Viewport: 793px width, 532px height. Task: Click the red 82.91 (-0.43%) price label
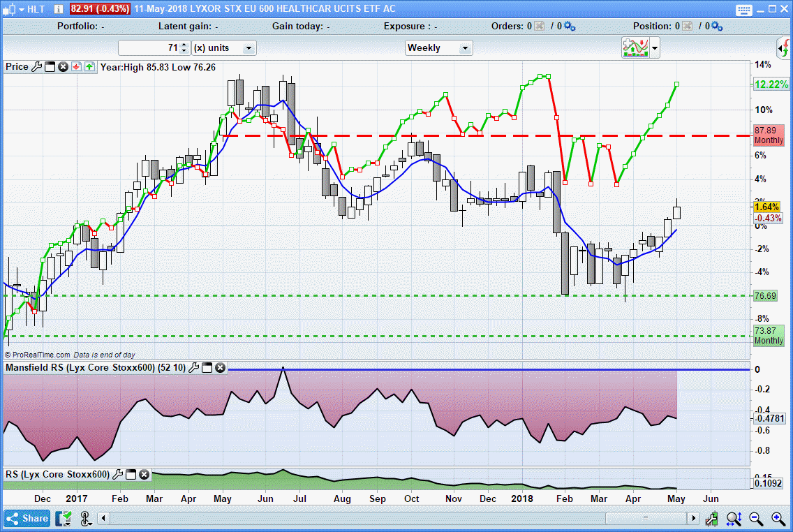pyautogui.click(x=100, y=9)
